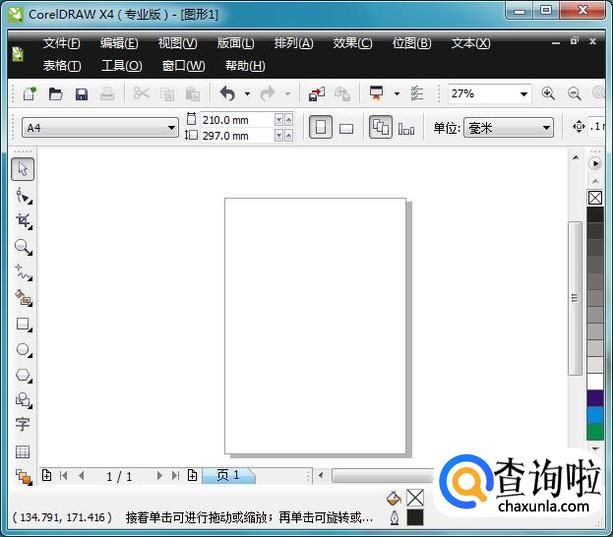This screenshot has width=613, height=537.
Task: Select the Pick tool arrow
Action: click(x=22, y=169)
